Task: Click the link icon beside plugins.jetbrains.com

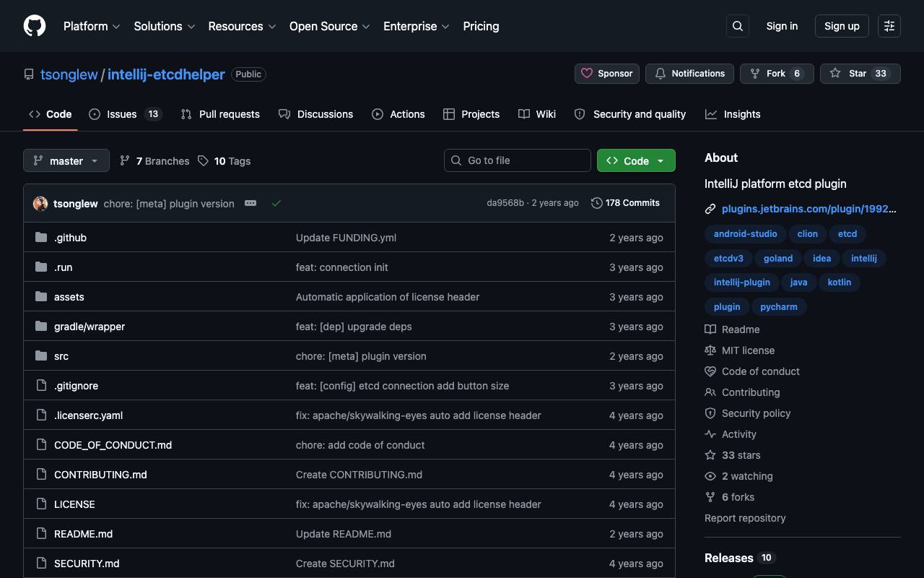Action: point(710,209)
